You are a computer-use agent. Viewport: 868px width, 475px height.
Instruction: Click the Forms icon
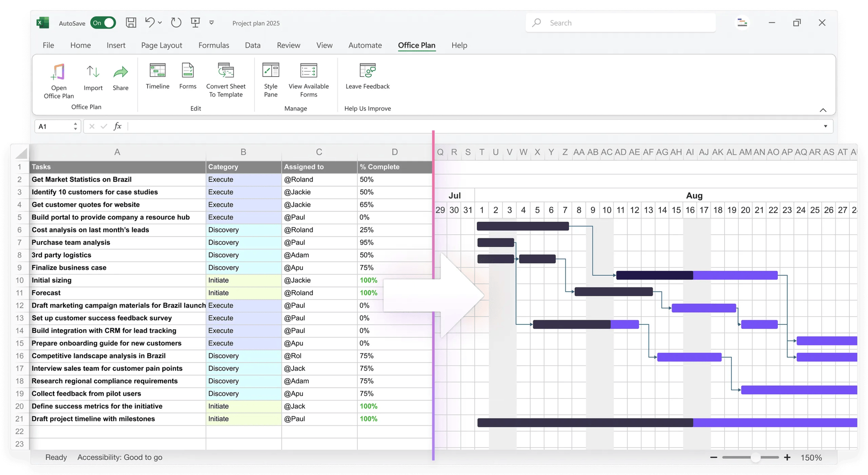[x=187, y=79]
